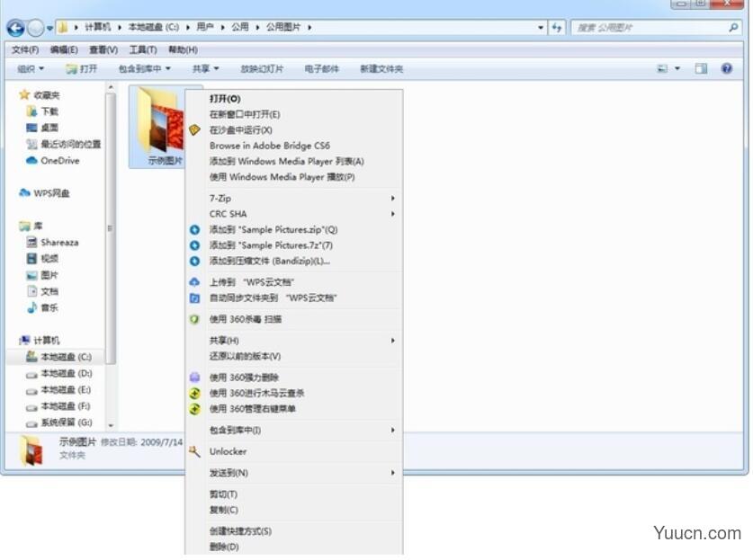Choose 添加到 "Sample Pictures.zip"(Q)
This screenshot has height=560, width=753.
tap(294, 229)
